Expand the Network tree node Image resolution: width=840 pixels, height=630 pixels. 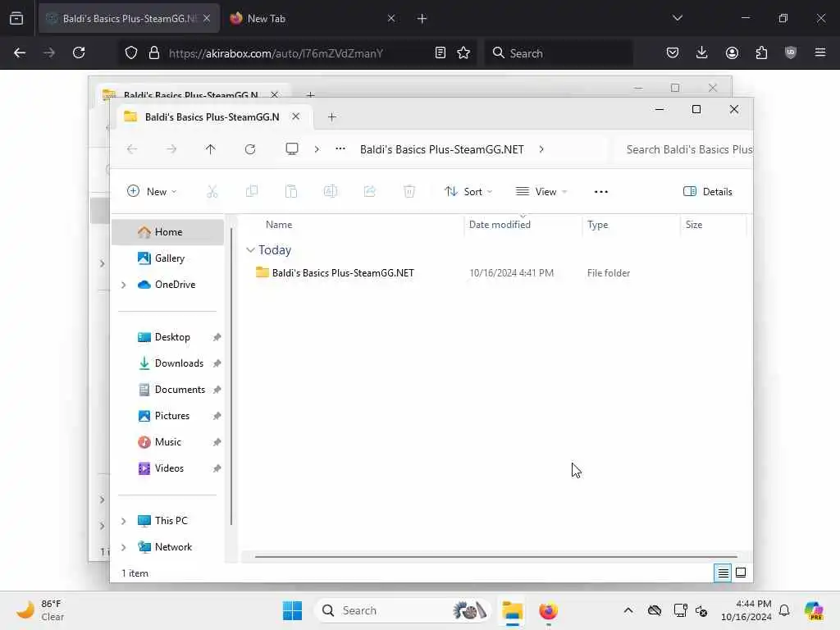124,547
